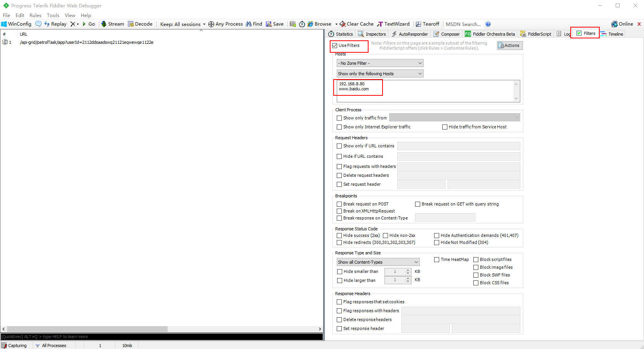Click the MSDN Search field
Image resolution: width=644 pixels, height=349 pixels.
click(463, 24)
